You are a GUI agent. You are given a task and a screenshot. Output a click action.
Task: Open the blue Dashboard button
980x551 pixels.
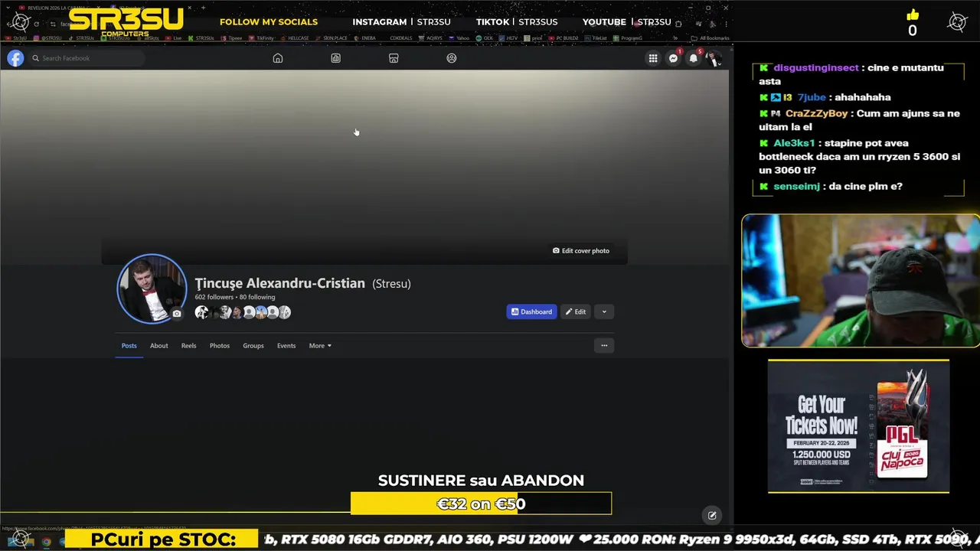pyautogui.click(x=531, y=311)
